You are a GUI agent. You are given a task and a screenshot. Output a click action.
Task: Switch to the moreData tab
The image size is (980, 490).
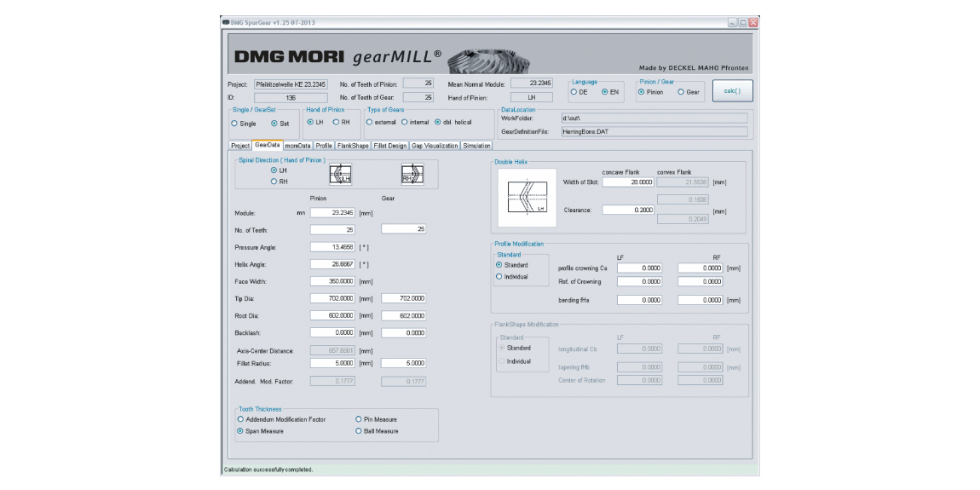[x=298, y=146]
